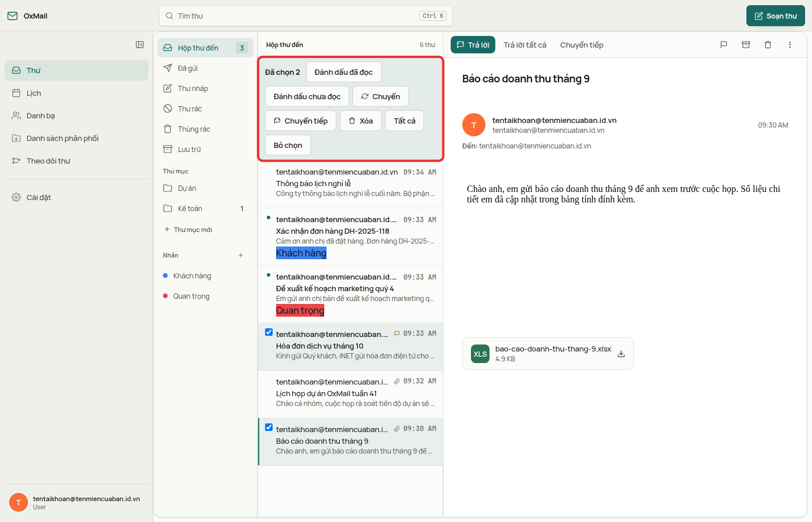The image size is (812, 522).
Task: Delete open email via trash icon
Action: pyautogui.click(x=768, y=45)
